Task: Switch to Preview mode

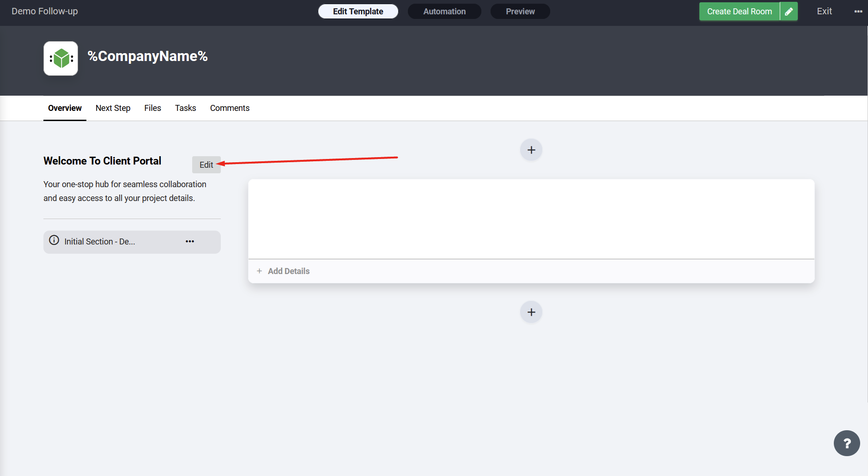Action: [x=520, y=12]
